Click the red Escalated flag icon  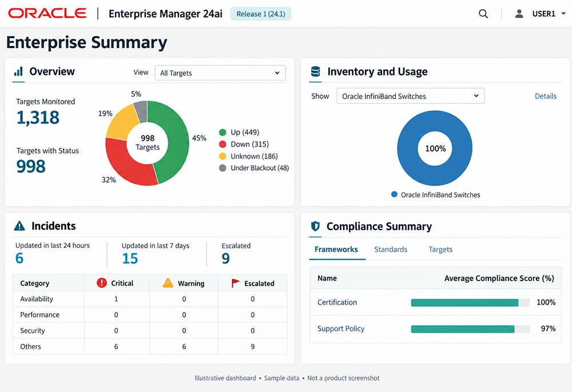(x=235, y=283)
